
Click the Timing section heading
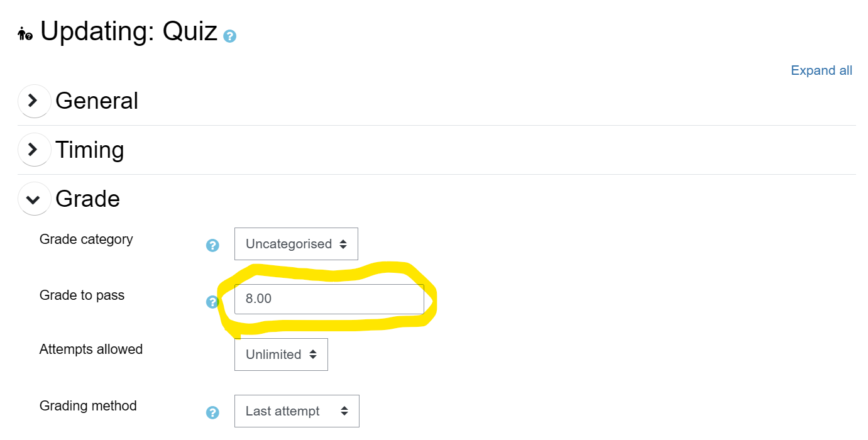point(90,150)
